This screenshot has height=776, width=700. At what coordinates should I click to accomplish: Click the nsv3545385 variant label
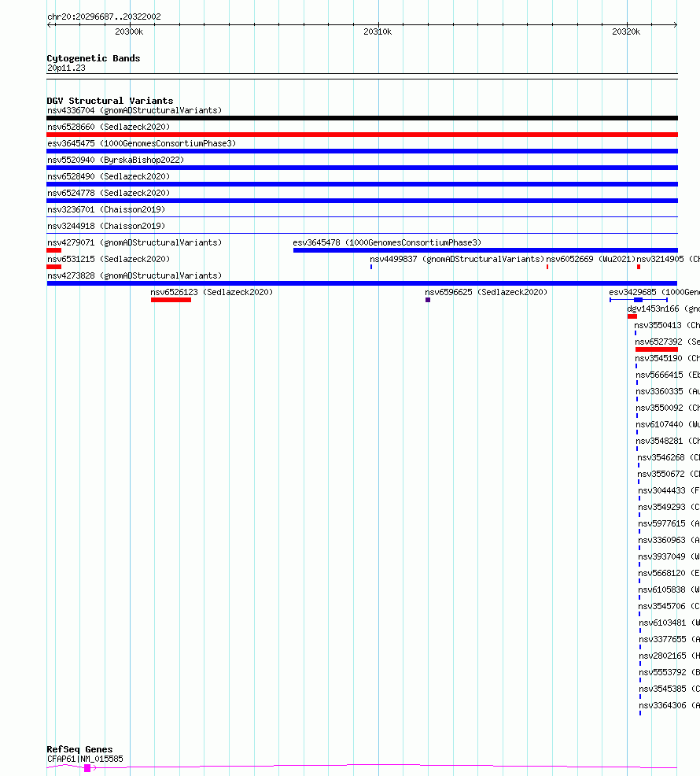click(x=669, y=689)
